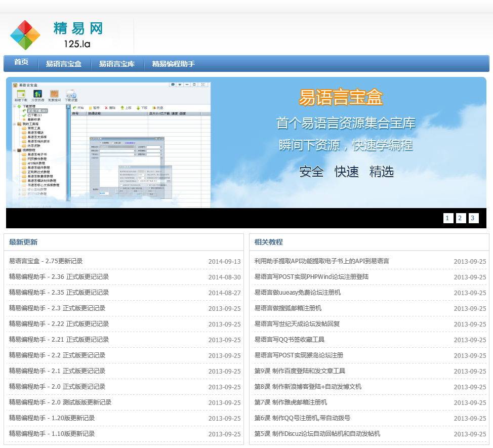Open the 首页 navigation item

tap(21, 63)
